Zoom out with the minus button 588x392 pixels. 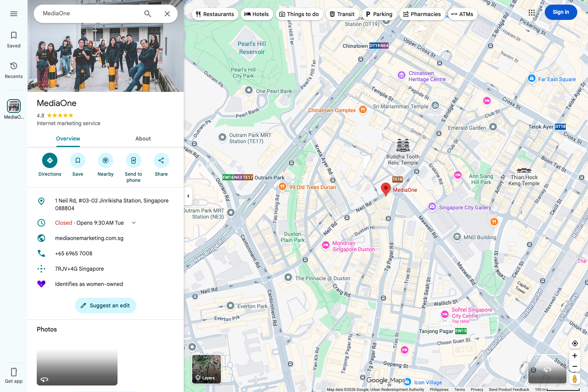point(575,366)
